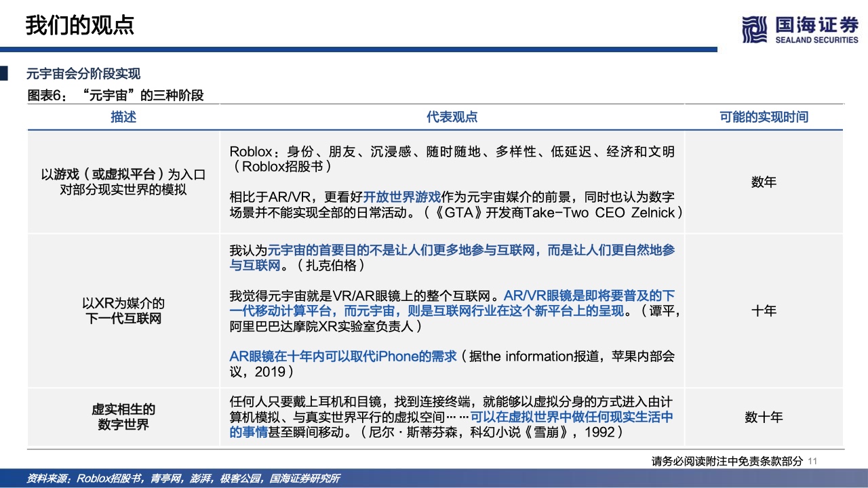Select the "十年" time cell

764,311
